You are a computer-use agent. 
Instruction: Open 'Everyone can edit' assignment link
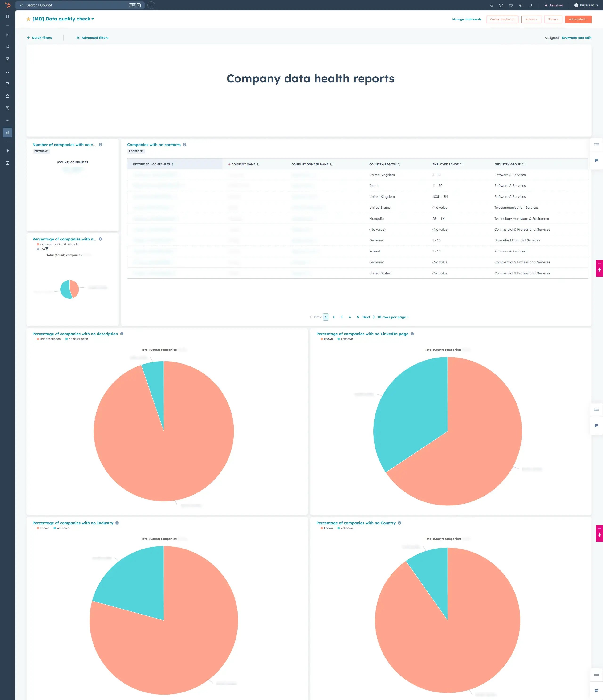click(577, 37)
